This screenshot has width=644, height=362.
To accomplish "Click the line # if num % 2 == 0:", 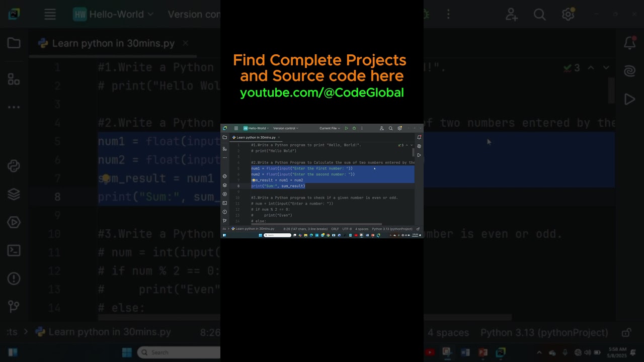I will (x=271, y=209).
